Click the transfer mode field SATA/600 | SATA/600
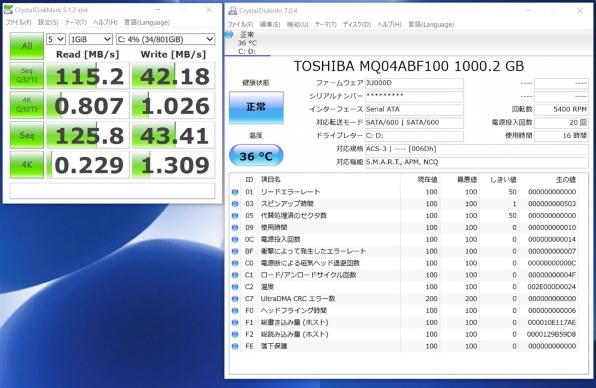596x388 pixels. (x=414, y=123)
